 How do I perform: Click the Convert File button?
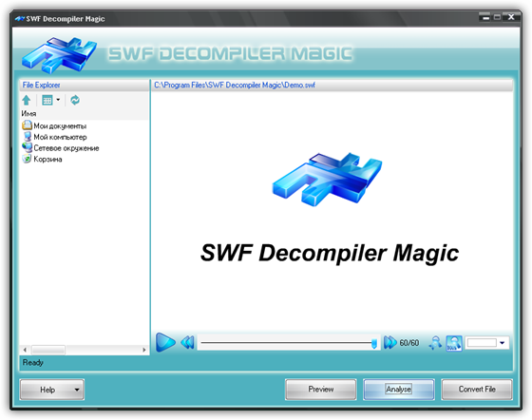(x=477, y=390)
